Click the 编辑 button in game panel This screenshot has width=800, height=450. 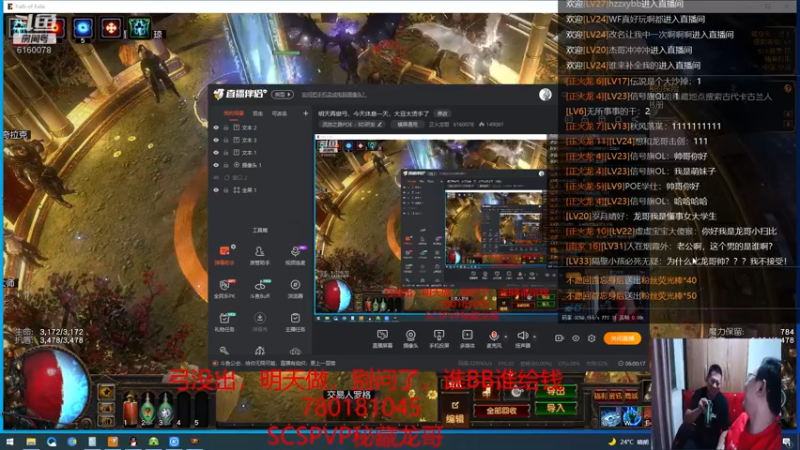point(455,412)
